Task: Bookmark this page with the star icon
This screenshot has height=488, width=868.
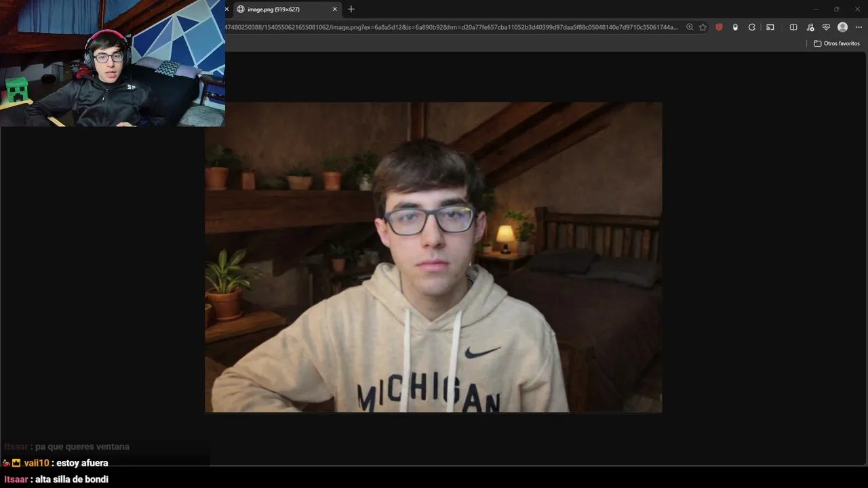Action: (703, 27)
